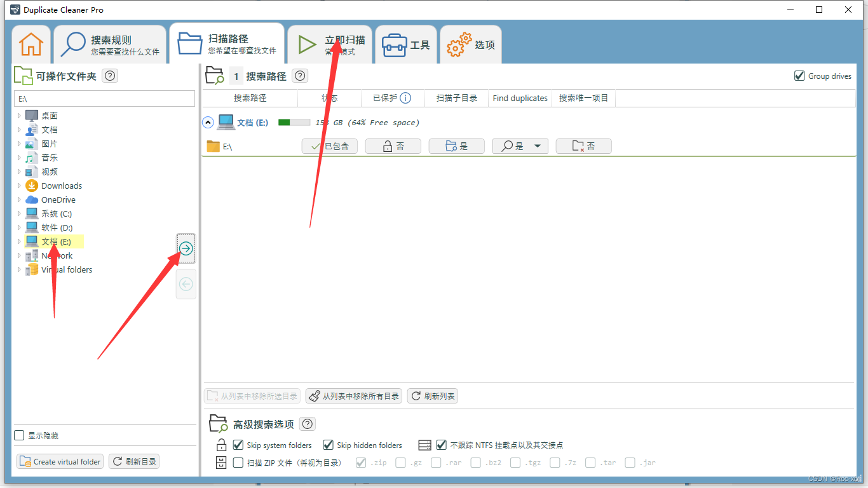Image resolution: width=868 pixels, height=488 pixels.
Task: Click the 刷新目录 button
Action: pyautogui.click(x=134, y=461)
